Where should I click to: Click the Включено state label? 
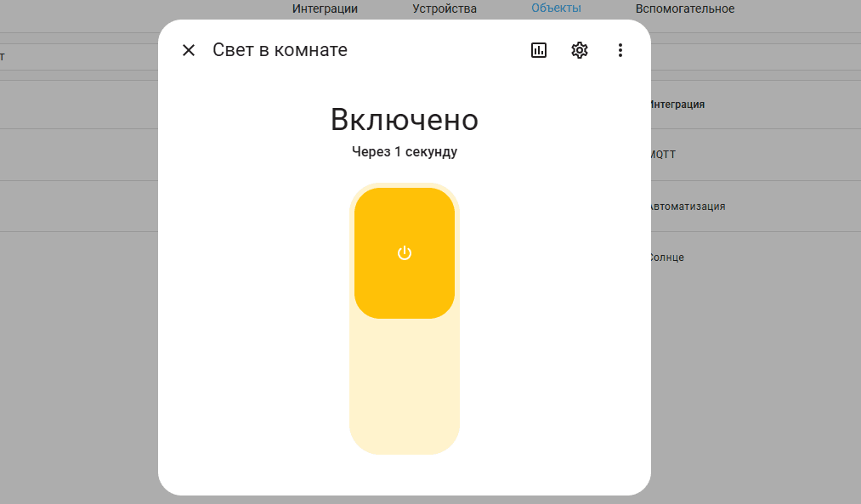click(x=405, y=120)
